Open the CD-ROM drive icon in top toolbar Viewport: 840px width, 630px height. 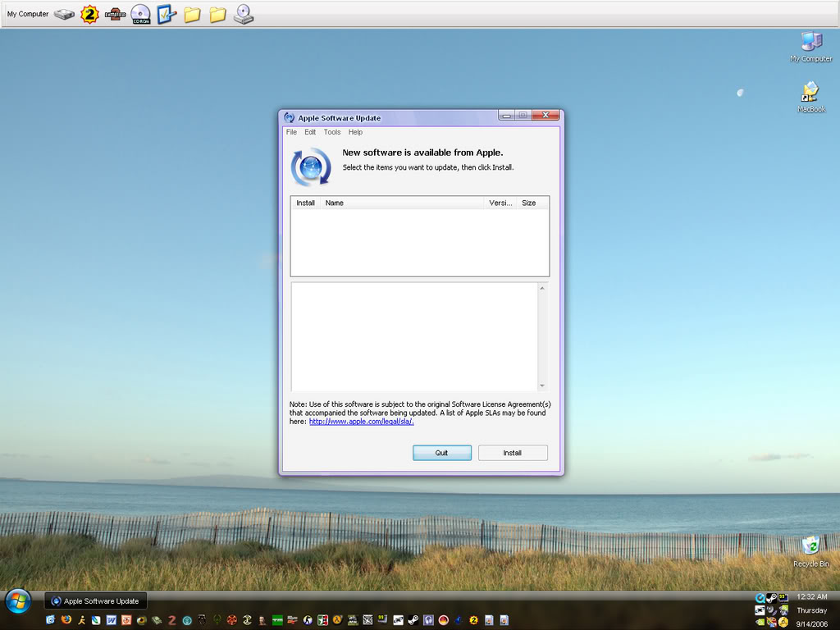point(141,15)
